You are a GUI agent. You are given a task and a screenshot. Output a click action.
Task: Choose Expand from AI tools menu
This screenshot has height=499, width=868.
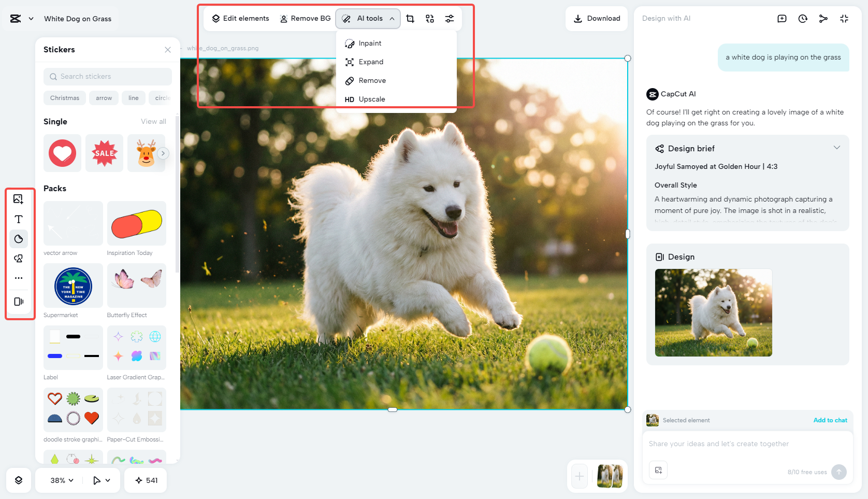[396, 62]
